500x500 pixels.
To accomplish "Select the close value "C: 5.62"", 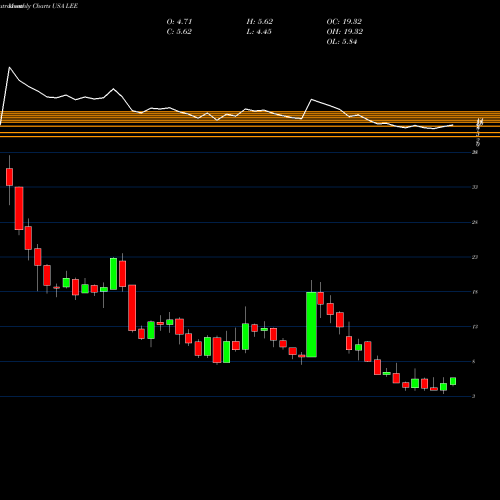I will click(179, 32).
